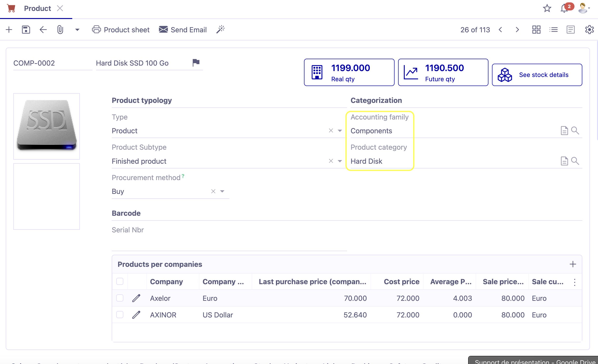View the Hard Disk category details document icon

click(564, 161)
